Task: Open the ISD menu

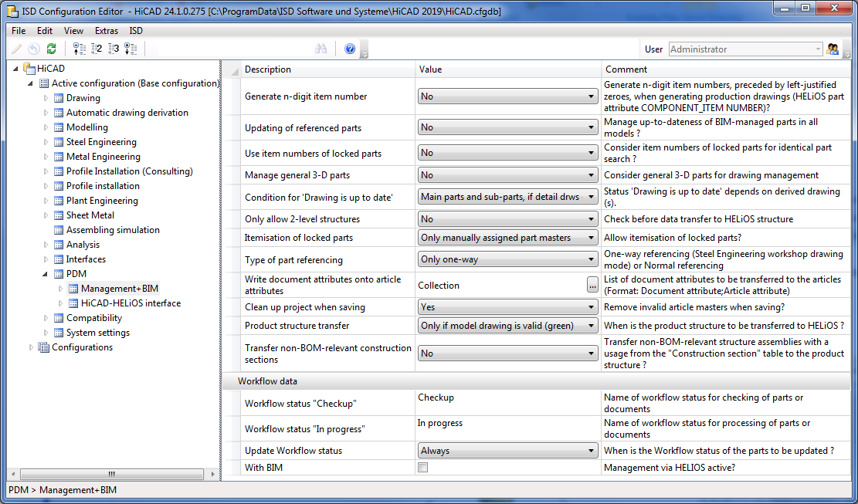Action: [x=136, y=31]
